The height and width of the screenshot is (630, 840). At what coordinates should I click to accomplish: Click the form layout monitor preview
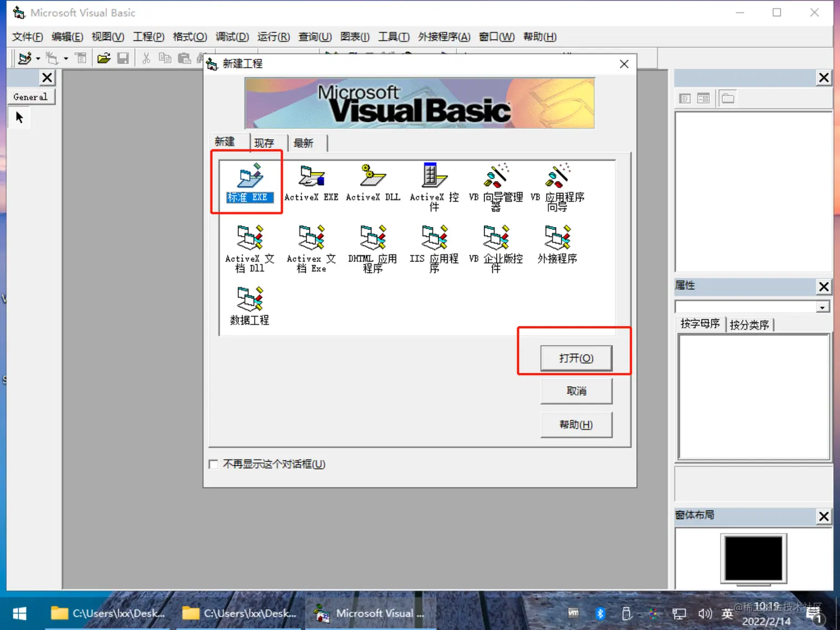click(753, 559)
